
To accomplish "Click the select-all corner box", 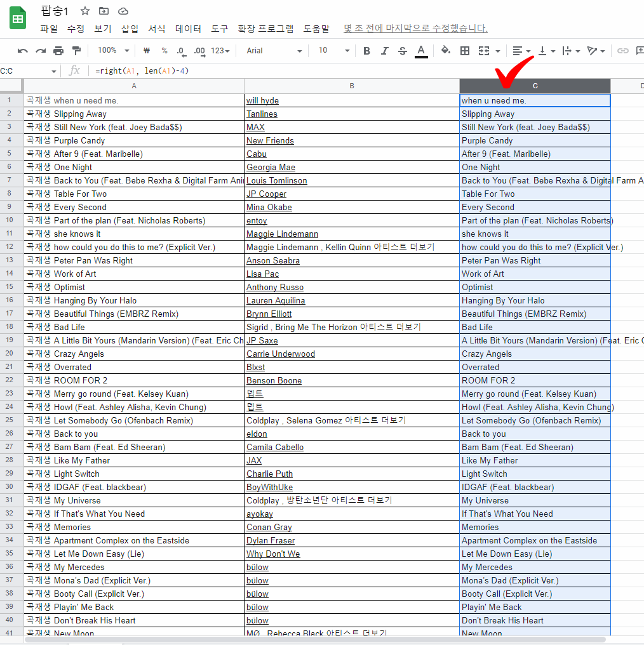I will point(10,86).
